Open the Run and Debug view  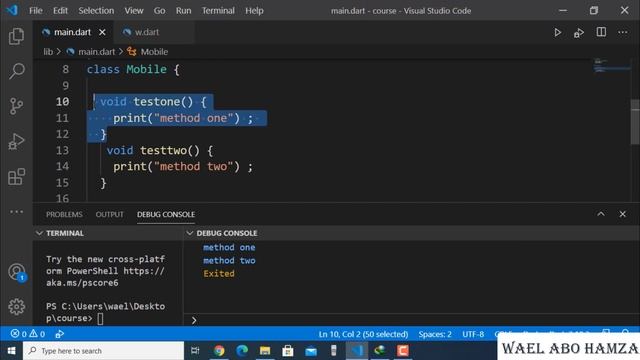tap(16, 141)
